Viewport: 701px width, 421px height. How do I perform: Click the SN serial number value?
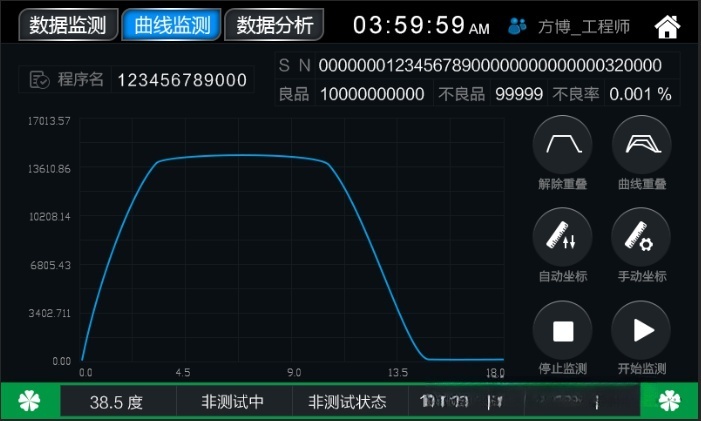coord(490,66)
